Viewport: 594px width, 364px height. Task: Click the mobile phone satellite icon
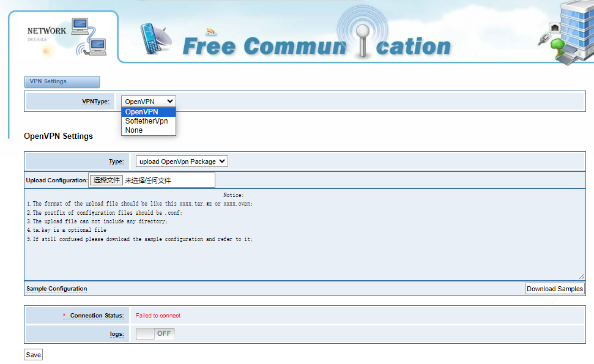(155, 39)
